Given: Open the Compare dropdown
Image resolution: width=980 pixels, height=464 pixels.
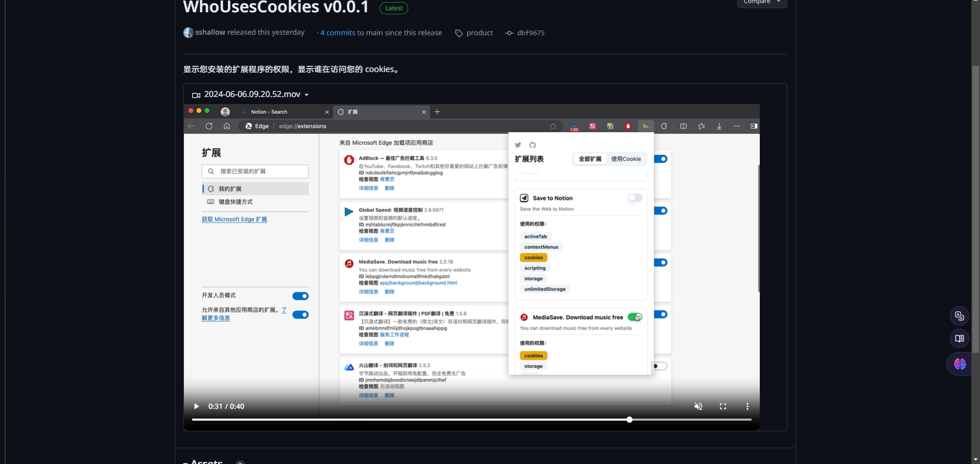Looking at the screenshot, I should [x=762, y=3].
